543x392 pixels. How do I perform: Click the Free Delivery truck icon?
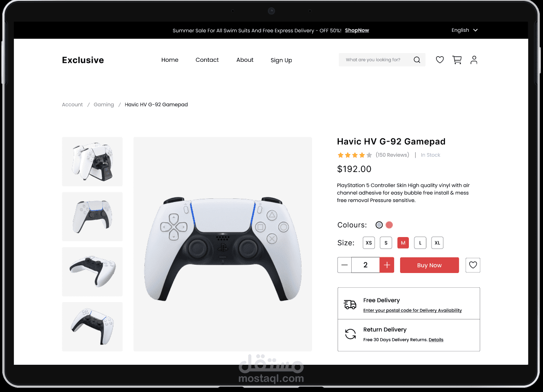tap(350, 304)
